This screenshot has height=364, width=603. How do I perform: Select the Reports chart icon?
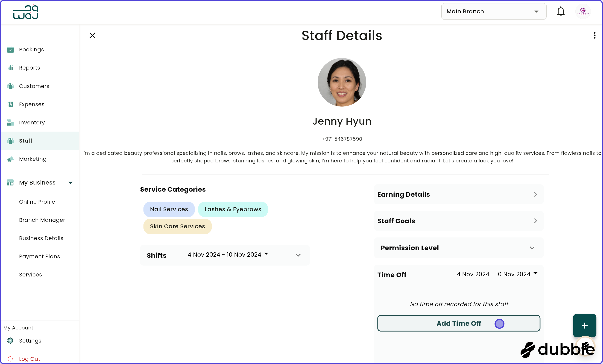point(10,68)
